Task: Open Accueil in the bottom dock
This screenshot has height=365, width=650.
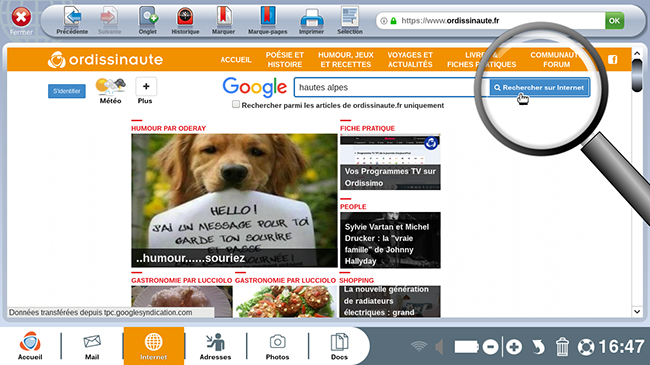Action: [30, 346]
